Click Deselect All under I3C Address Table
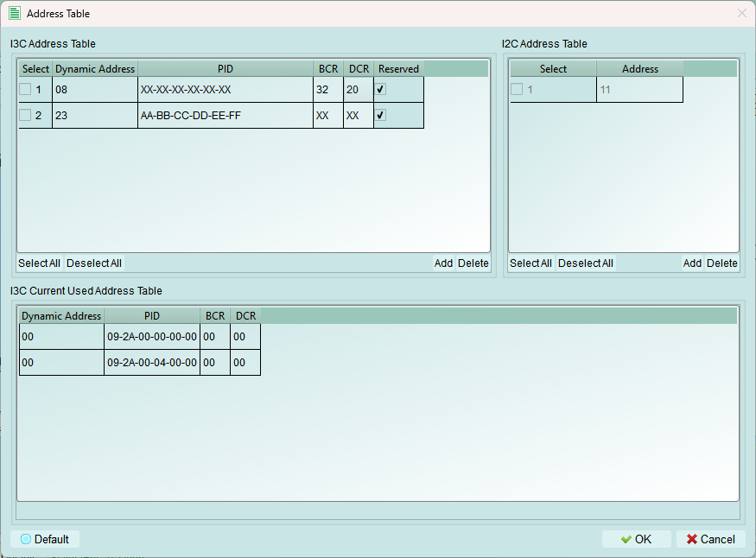Screen dimensions: 756x558 point(94,263)
